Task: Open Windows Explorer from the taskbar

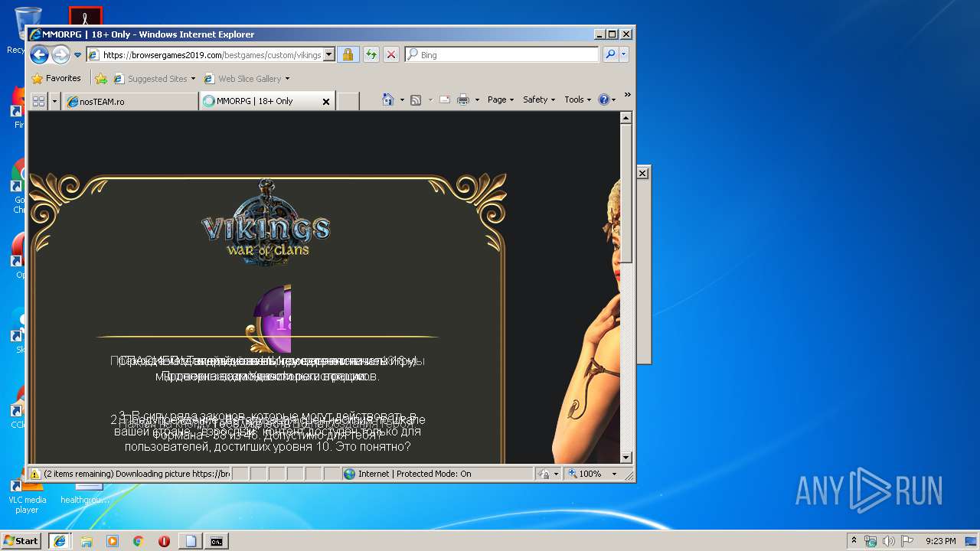Action: 87,541
